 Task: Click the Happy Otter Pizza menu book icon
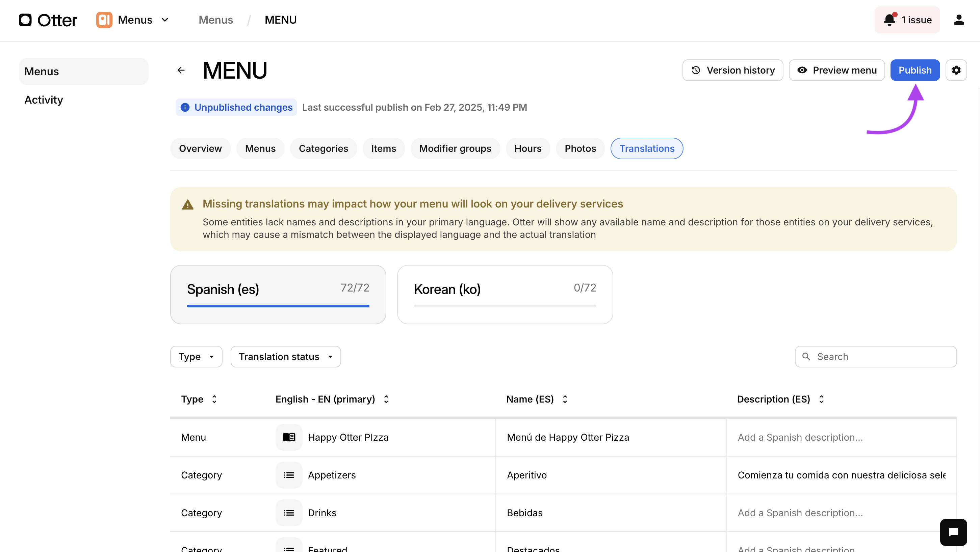tap(289, 437)
